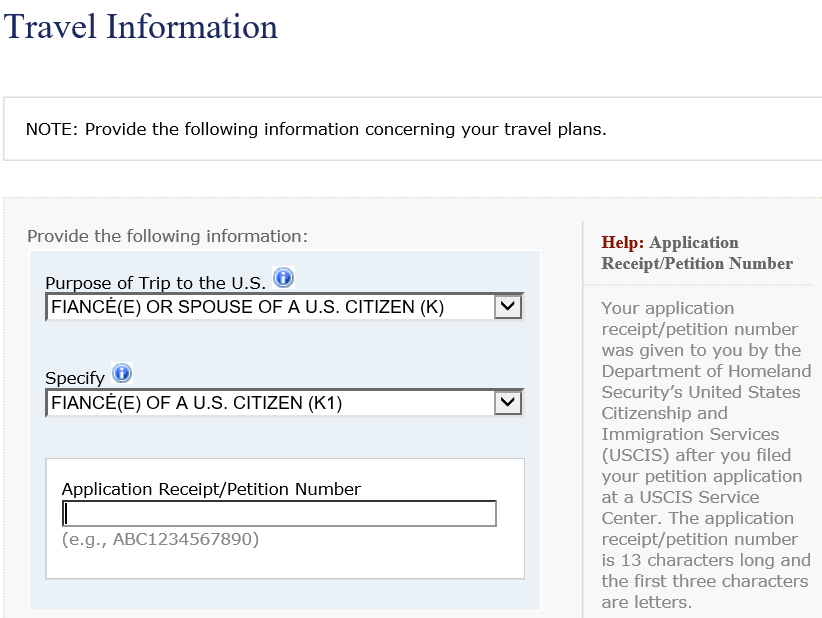Click the Application Receipt/Petition Number label
The width and height of the screenshot is (822, 618).
(x=211, y=489)
